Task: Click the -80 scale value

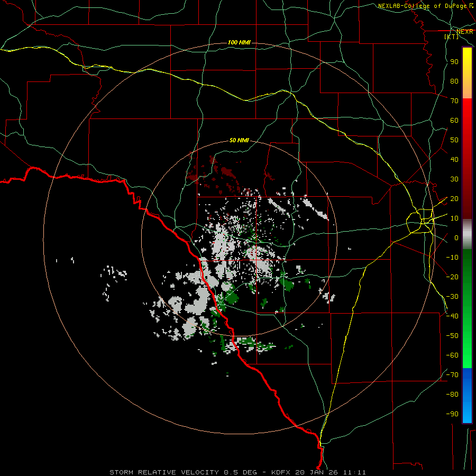Action: click(x=452, y=395)
